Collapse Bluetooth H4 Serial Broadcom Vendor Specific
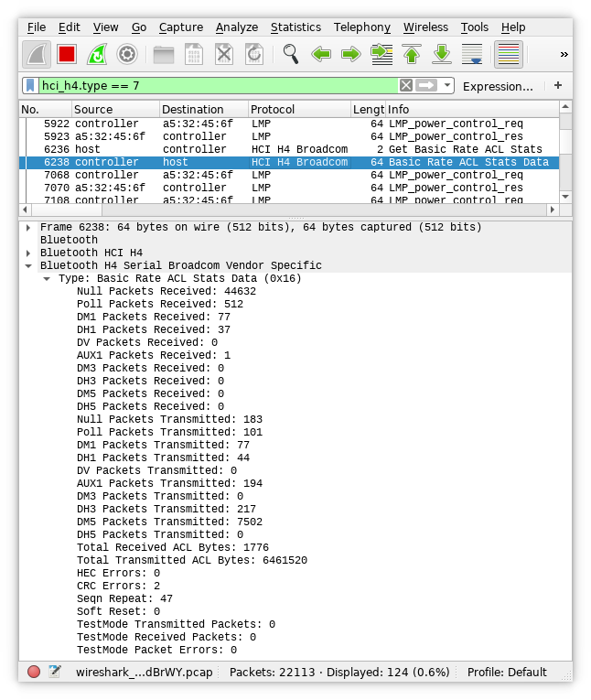This screenshot has height=700, width=591. pyautogui.click(x=28, y=266)
